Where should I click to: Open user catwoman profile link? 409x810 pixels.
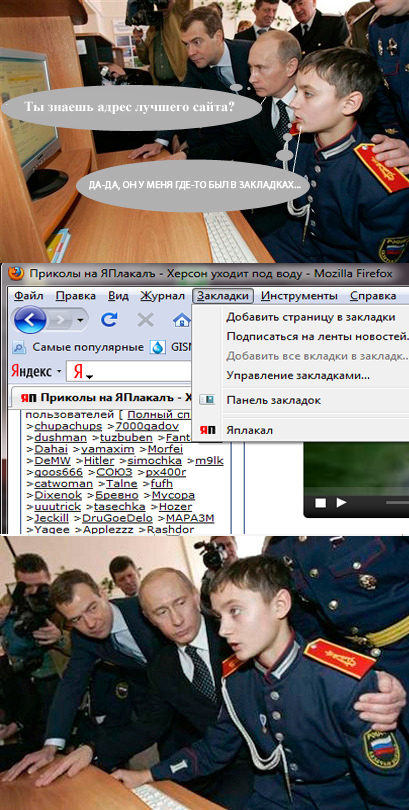click(x=64, y=484)
